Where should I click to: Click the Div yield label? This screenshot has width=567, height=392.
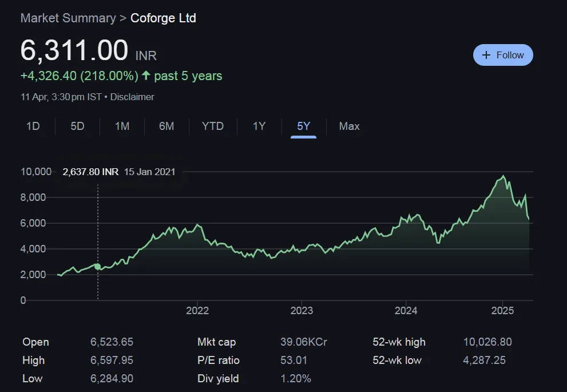(x=218, y=379)
